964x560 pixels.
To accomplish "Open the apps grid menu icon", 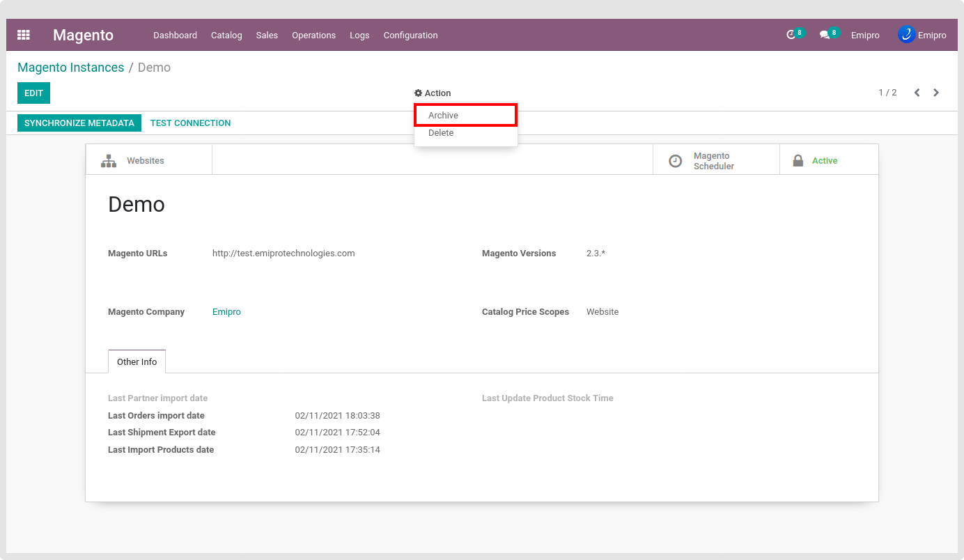I will click(x=24, y=35).
